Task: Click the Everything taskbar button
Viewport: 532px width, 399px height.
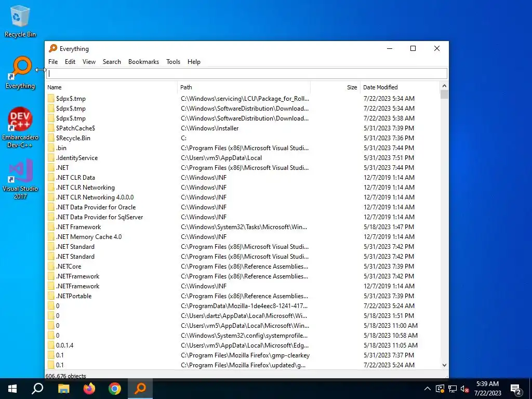Action: coord(140,389)
